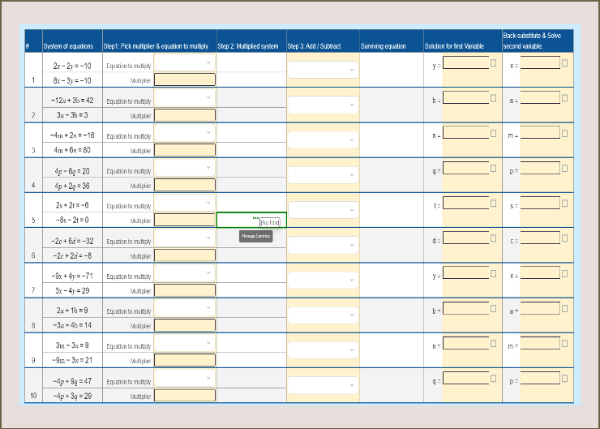Click the a = answer field in row 2
The height and width of the screenshot is (429, 600).
[540, 98]
